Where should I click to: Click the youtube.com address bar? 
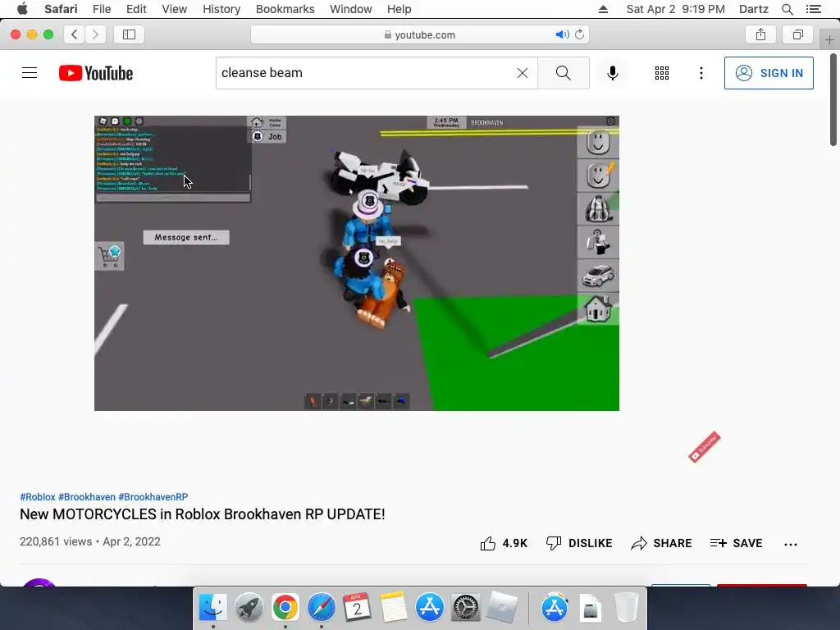pos(420,34)
